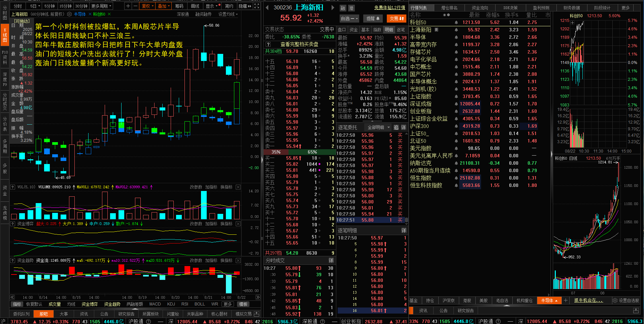The width and height of the screenshot is (644, 324).
Task: Open 显示 display options dropdown
Action: click(212, 6)
